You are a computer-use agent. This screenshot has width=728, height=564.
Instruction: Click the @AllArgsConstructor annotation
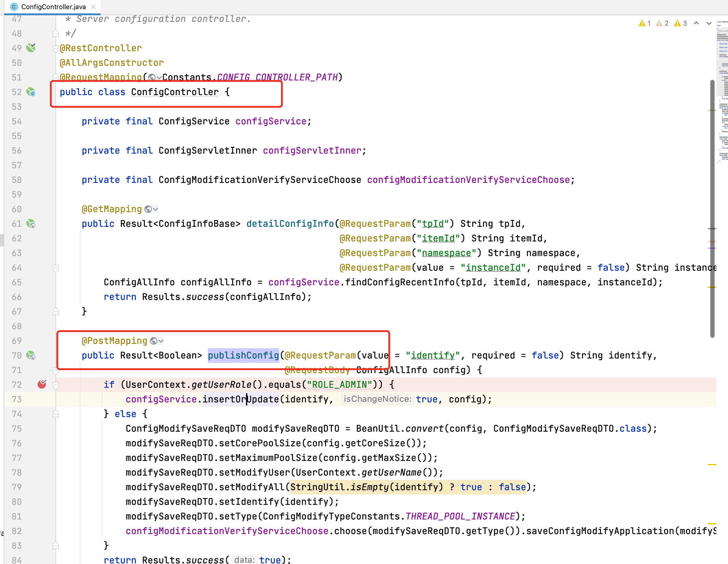pyautogui.click(x=112, y=63)
